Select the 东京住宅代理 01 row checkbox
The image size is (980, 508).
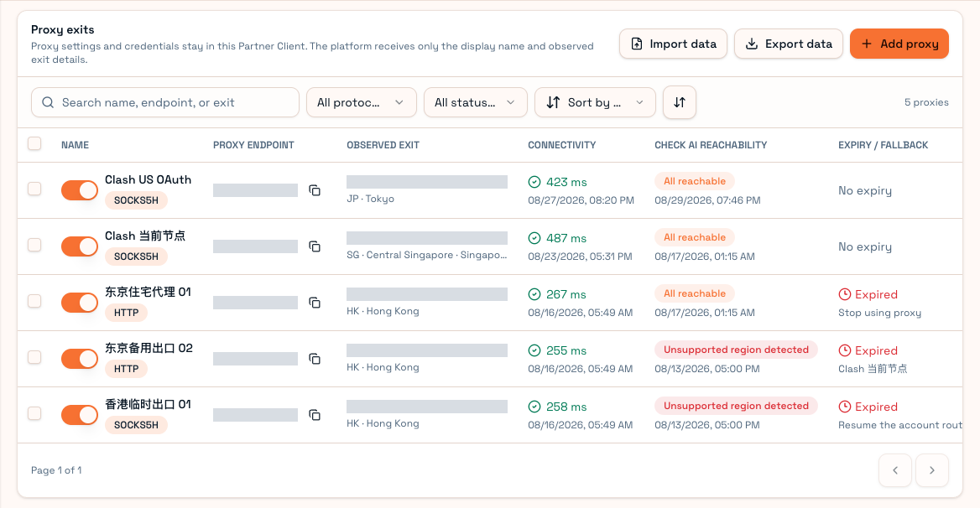[34, 301]
